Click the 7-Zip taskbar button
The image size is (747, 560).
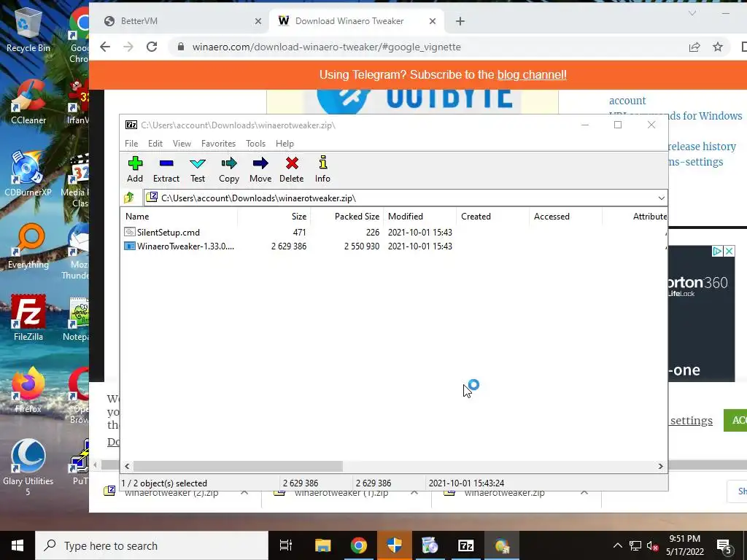(465, 545)
